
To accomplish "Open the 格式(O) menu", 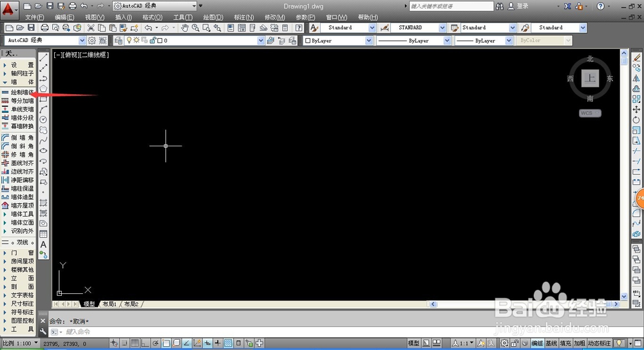I will pos(153,17).
